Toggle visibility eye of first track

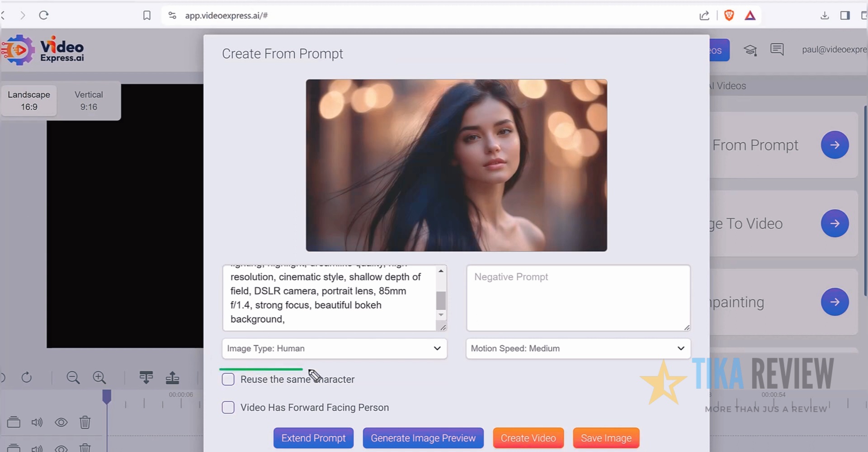tap(61, 422)
